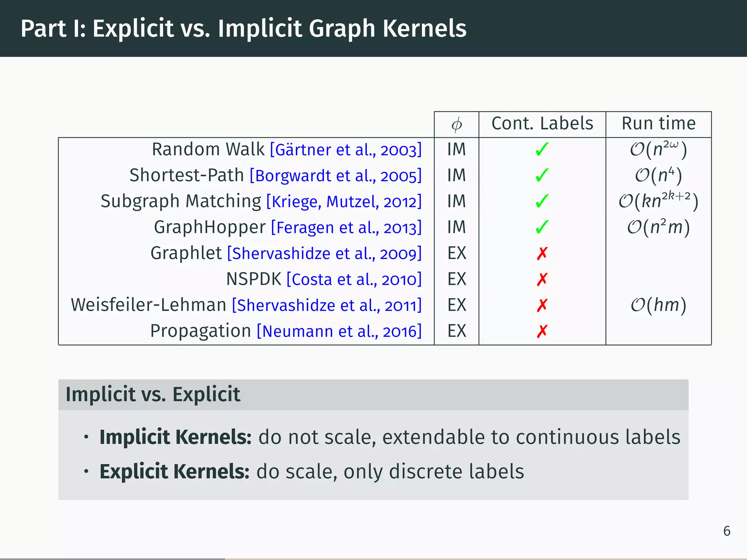Image resolution: width=747 pixels, height=560 pixels.
Task: Click the EX cell in NSPDK row
Action: tap(457, 279)
